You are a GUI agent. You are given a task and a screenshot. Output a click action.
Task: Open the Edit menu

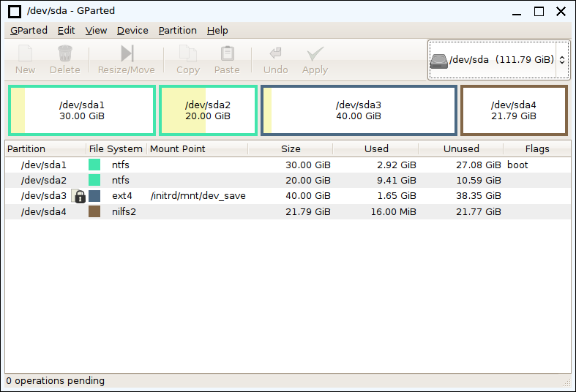[66, 31]
